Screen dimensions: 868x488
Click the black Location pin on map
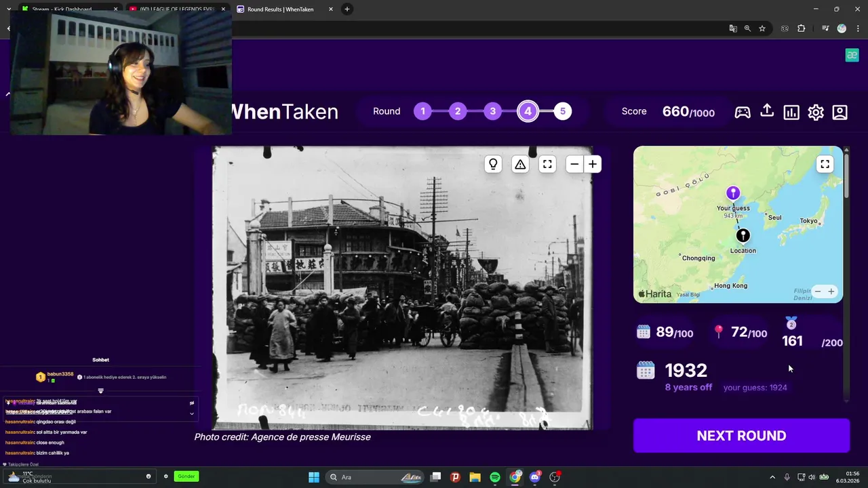pos(743,235)
